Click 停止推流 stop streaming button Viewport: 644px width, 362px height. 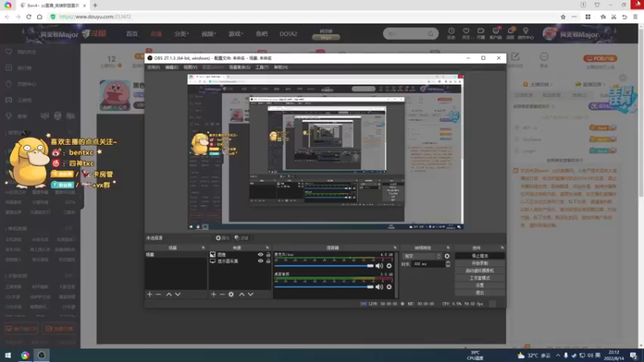click(480, 256)
